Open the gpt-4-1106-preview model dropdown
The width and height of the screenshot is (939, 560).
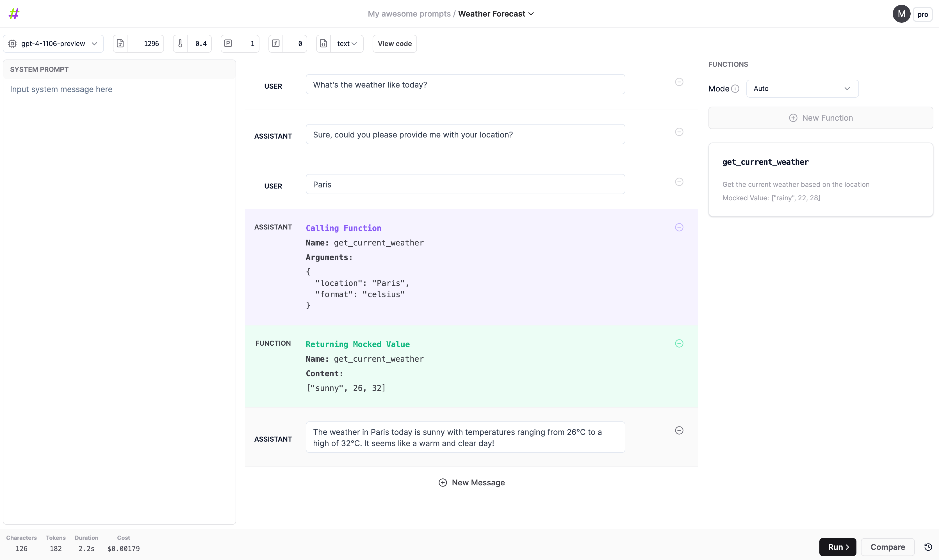(x=53, y=43)
